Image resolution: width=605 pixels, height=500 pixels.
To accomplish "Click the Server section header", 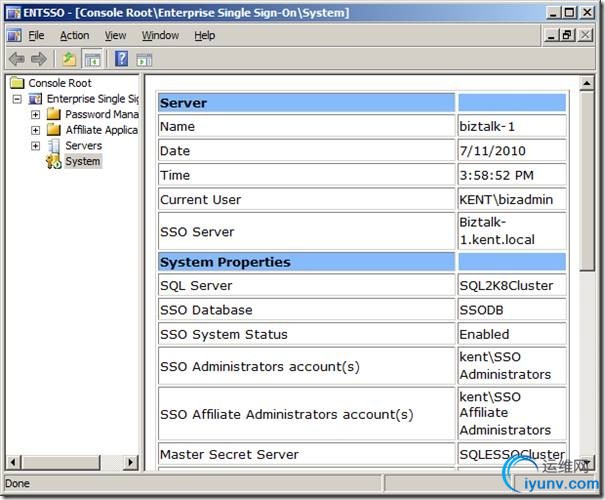I will (x=306, y=103).
